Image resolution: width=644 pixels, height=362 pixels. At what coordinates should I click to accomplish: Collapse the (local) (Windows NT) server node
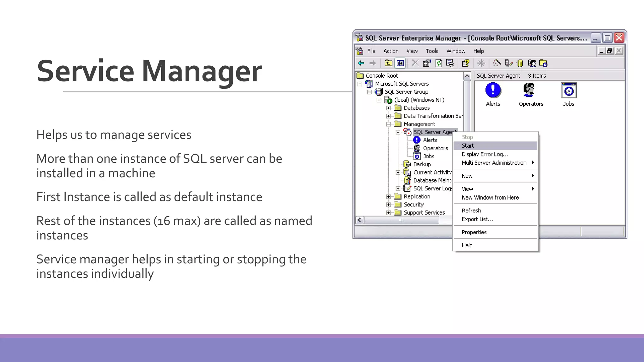(x=379, y=100)
